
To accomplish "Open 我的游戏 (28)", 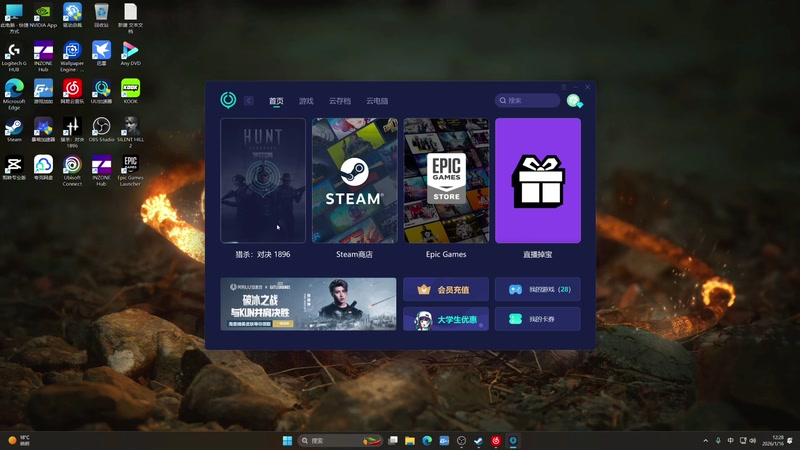I will [x=538, y=289].
